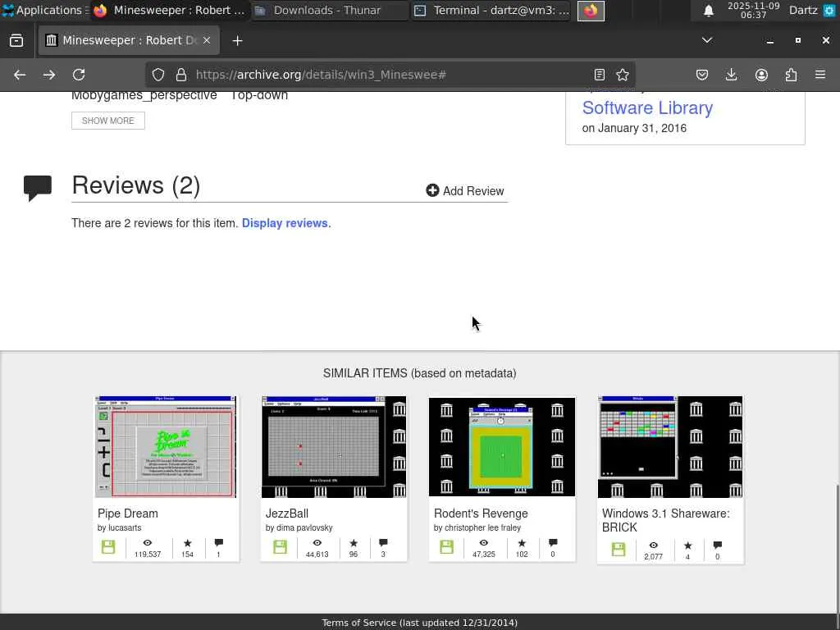Show site security padlock info
The height and width of the screenshot is (630, 840).
(181, 75)
